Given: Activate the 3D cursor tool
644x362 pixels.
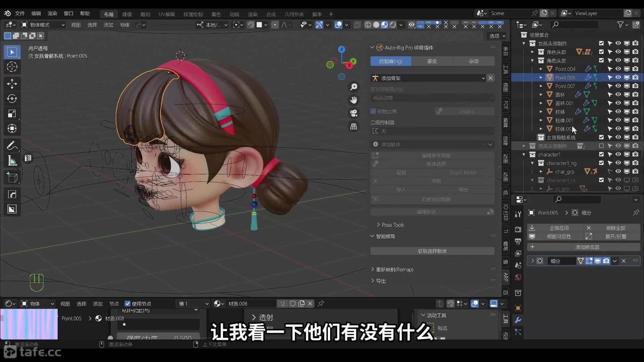Looking at the screenshot, I should 12,67.
